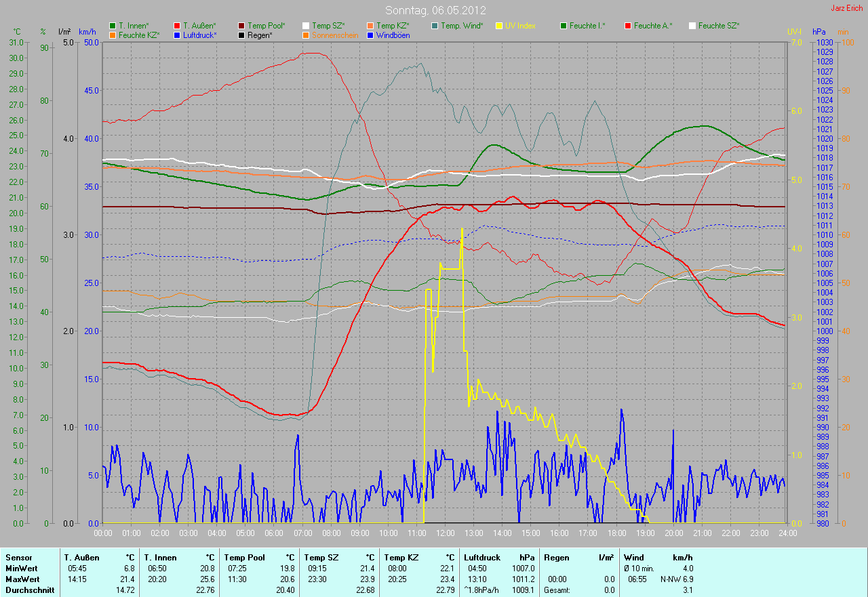
Task: Click the pressure trend "^1.8hPa/h"
Action: click(x=481, y=590)
